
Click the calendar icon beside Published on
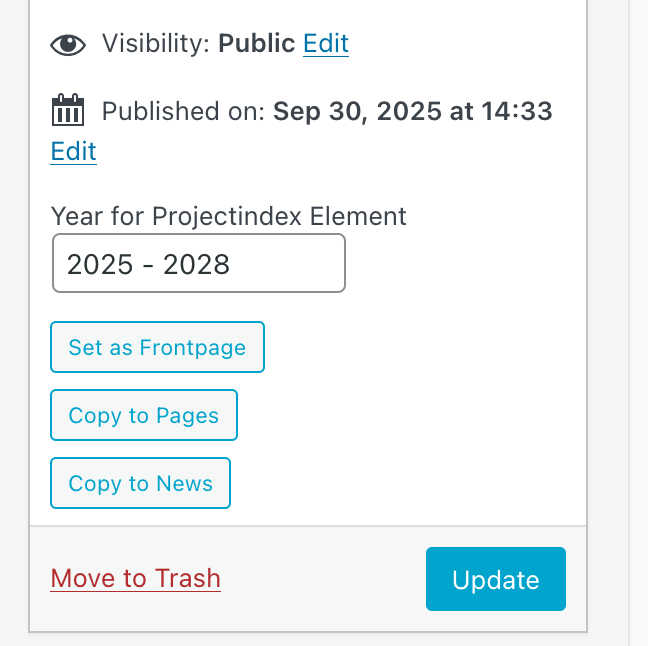coord(68,110)
